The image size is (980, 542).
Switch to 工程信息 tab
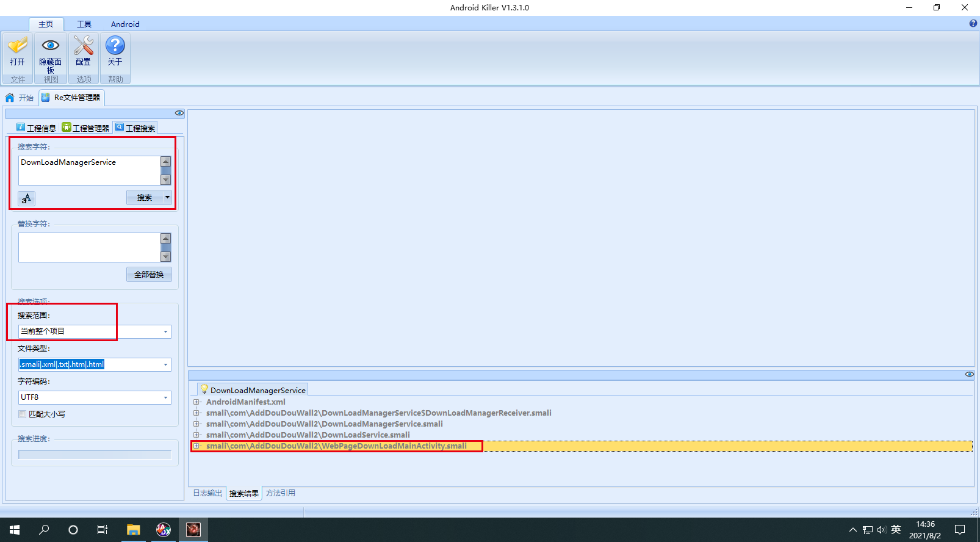pyautogui.click(x=36, y=128)
